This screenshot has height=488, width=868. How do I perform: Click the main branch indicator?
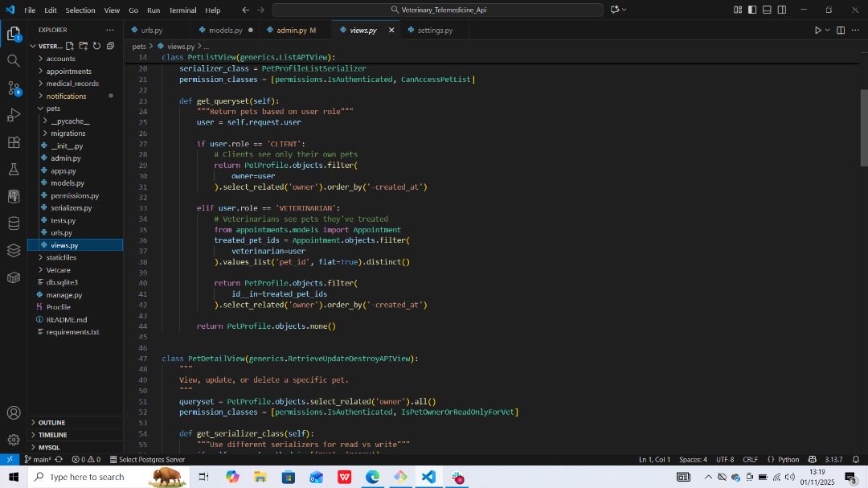[x=39, y=459]
